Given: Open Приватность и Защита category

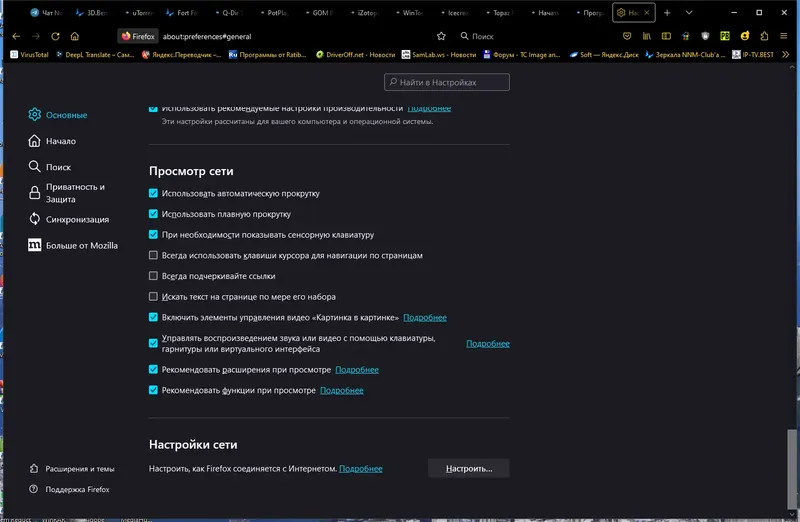Looking at the screenshot, I should (x=67, y=193).
